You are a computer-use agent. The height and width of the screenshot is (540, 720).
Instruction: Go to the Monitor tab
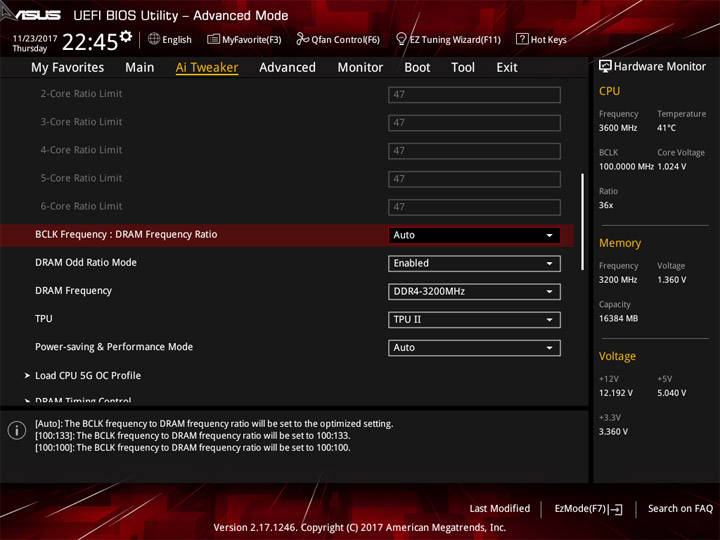click(360, 68)
